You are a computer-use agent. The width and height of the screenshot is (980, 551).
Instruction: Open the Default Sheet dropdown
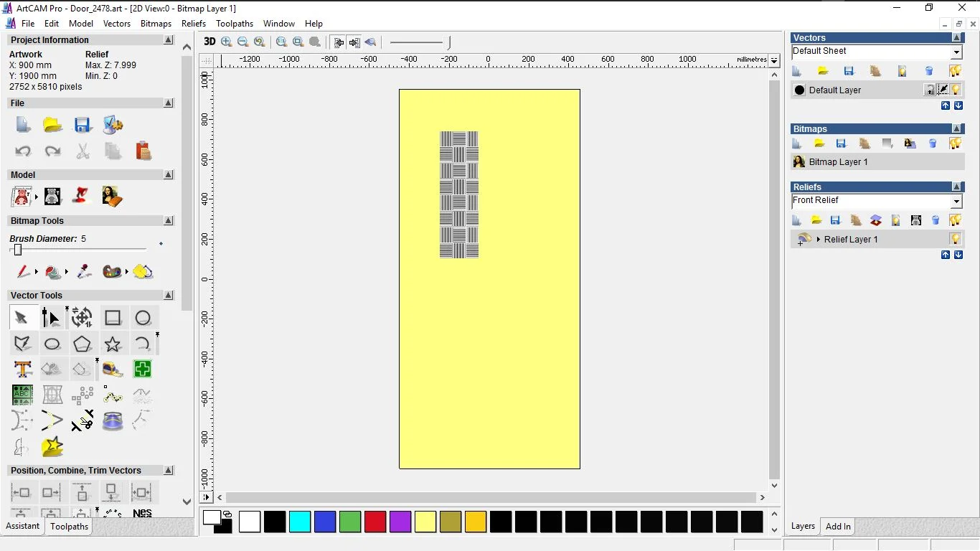pos(956,52)
